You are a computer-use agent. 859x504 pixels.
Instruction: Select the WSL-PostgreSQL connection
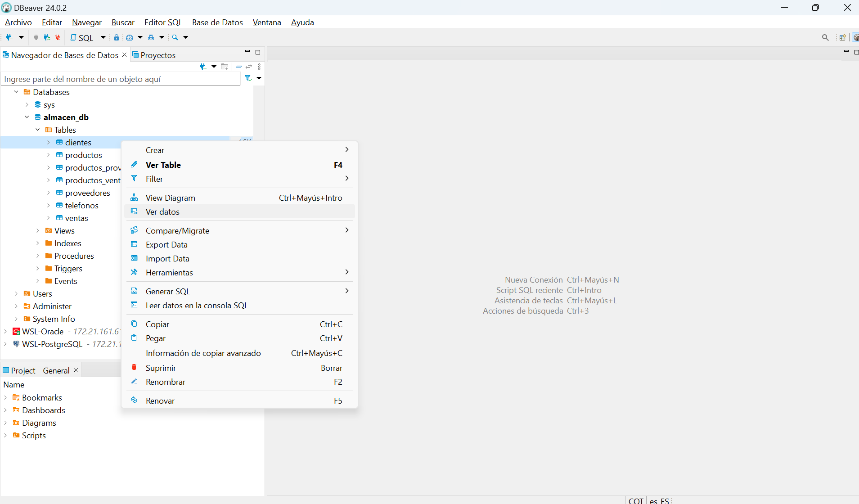[x=52, y=344]
